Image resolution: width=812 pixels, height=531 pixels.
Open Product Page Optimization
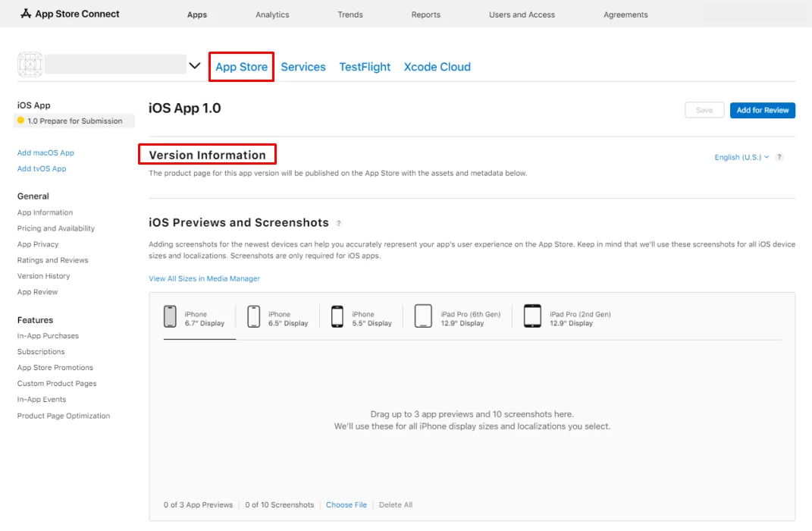[64, 416]
